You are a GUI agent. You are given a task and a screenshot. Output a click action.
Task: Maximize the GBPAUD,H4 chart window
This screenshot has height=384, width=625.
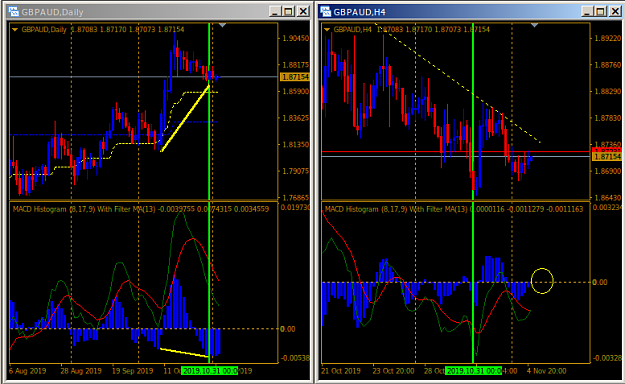(601, 12)
